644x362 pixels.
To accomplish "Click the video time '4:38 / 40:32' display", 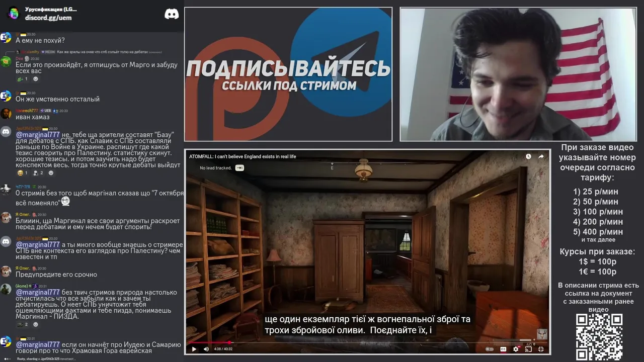I will tap(223, 349).
